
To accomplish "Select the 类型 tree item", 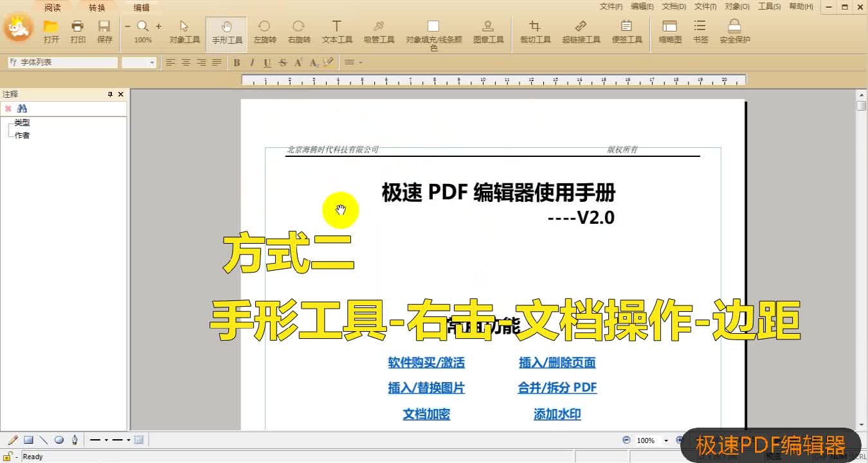I will tap(22, 122).
